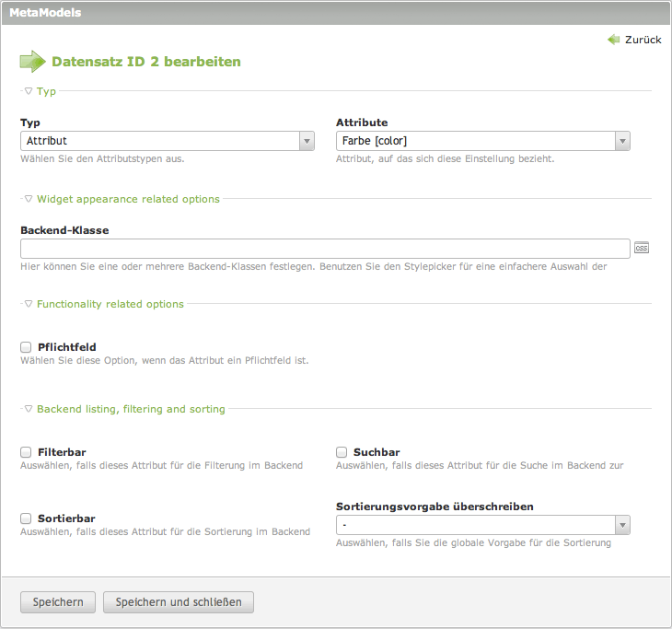Focus the Backend-Klasse text field
The image size is (672, 629).
click(325, 249)
